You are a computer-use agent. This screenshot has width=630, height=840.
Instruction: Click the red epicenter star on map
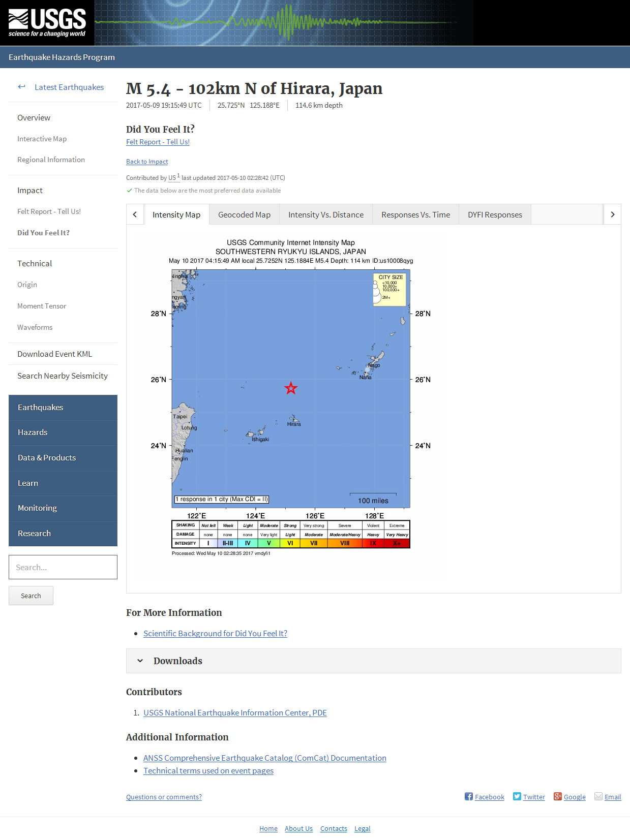click(291, 388)
